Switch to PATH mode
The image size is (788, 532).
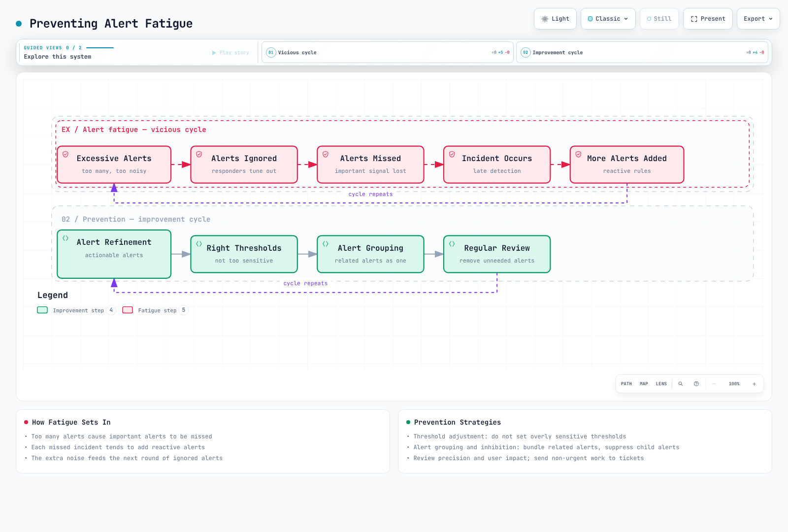click(626, 384)
